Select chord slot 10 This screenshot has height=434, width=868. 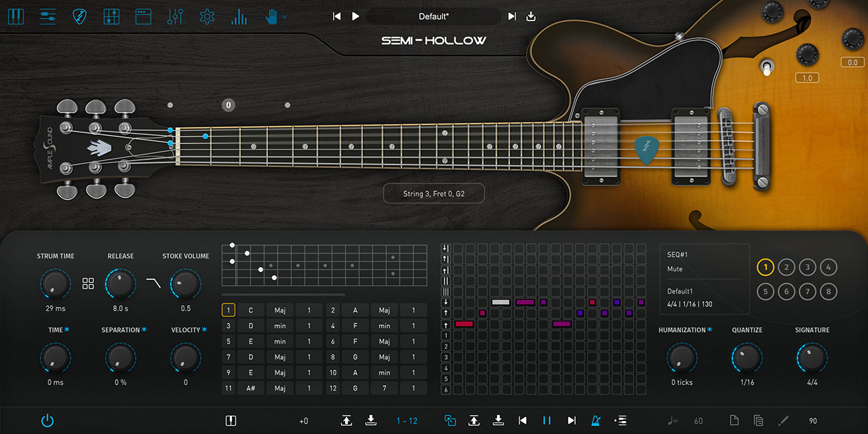click(333, 373)
